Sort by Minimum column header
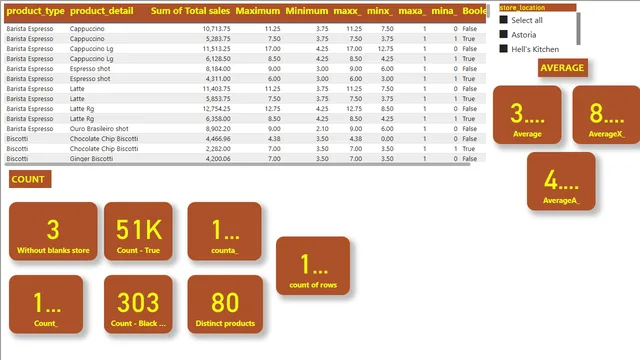The image size is (640, 360). 307,11
